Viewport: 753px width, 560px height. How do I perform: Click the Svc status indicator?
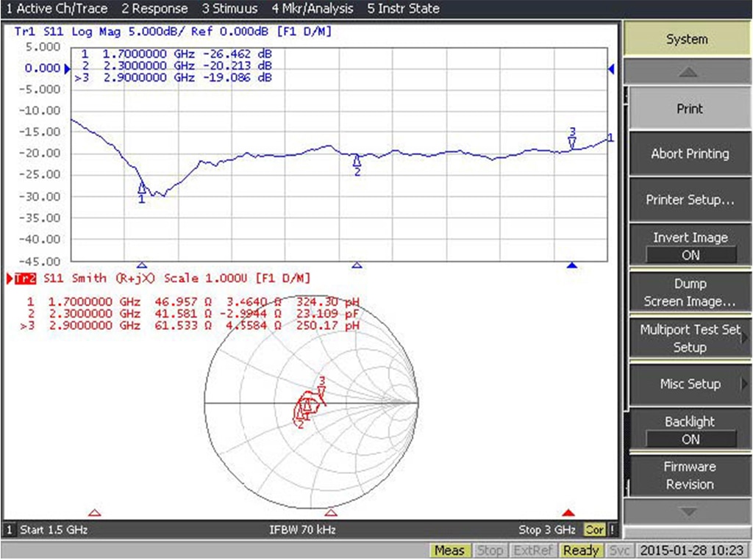[619, 550]
